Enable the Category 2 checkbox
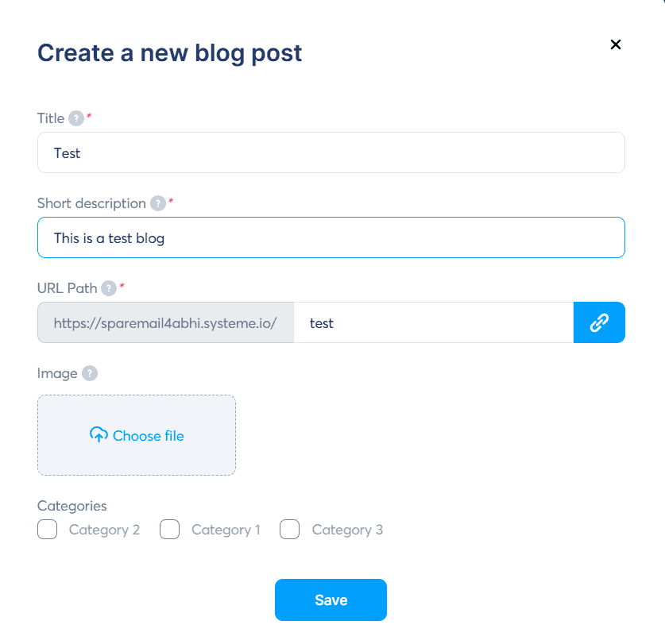The width and height of the screenshot is (665, 644). [x=48, y=530]
